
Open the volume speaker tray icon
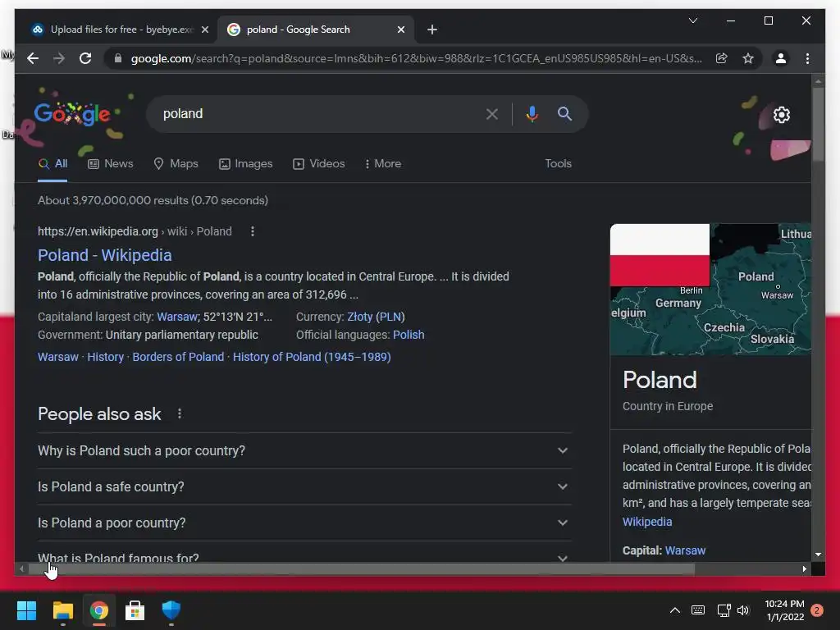pyautogui.click(x=743, y=610)
